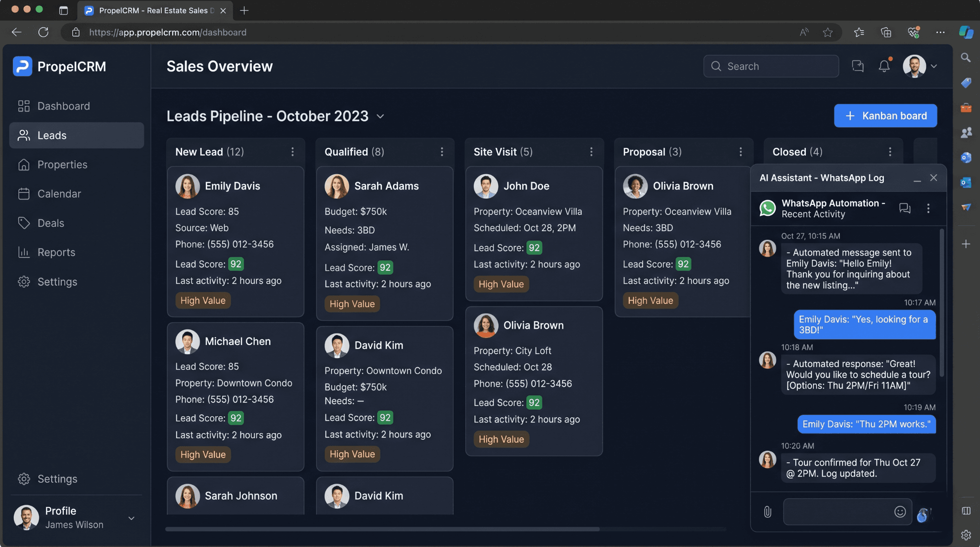Reload the page with the refresh icon
Image resolution: width=980 pixels, height=547 pixels.
pyautogui.click(x=44, y=32)
